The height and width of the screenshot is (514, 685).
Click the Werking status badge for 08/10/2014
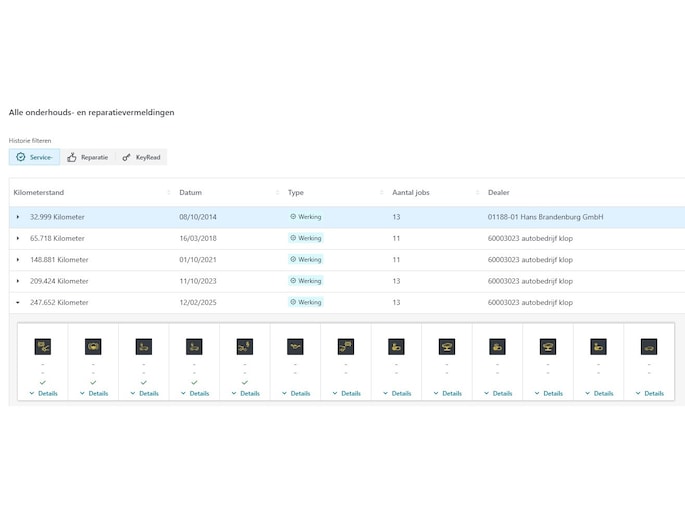[306, 216]
